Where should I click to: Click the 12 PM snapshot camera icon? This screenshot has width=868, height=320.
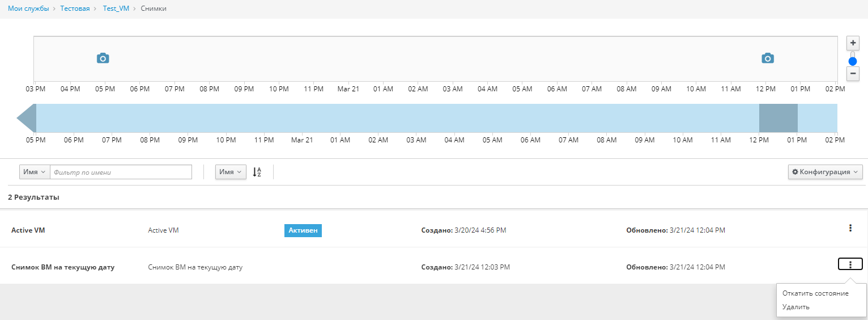tap(768, 58)
